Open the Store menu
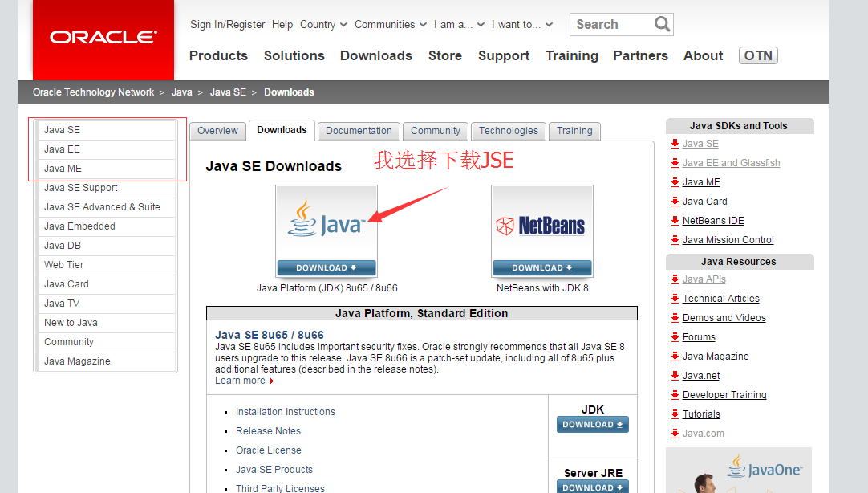The height and width of the screenshot is (493, 868). pyautogui.click(x=445, y=55)
